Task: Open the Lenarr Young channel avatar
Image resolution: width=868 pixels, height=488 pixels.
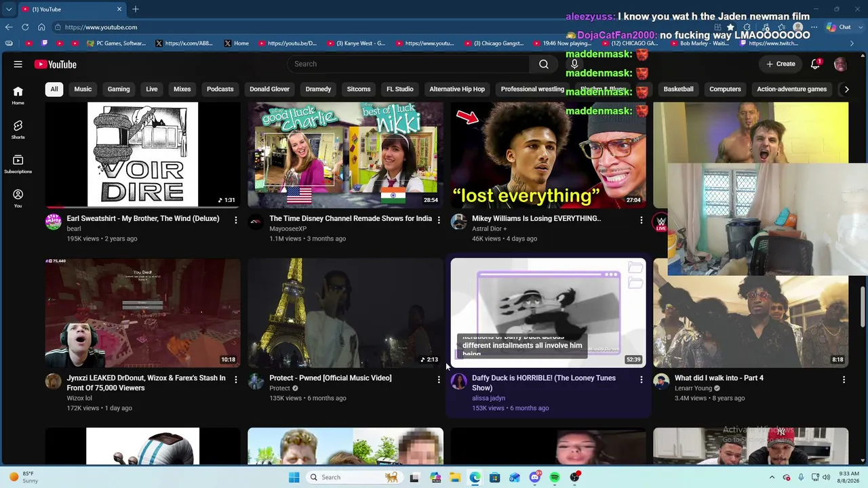Action: coord(661,381)
